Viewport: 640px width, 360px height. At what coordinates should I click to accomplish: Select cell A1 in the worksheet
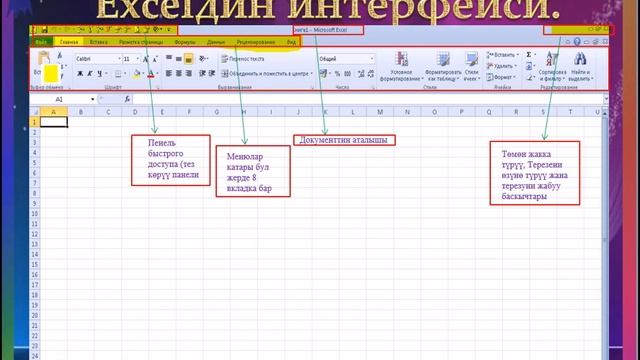54,122
